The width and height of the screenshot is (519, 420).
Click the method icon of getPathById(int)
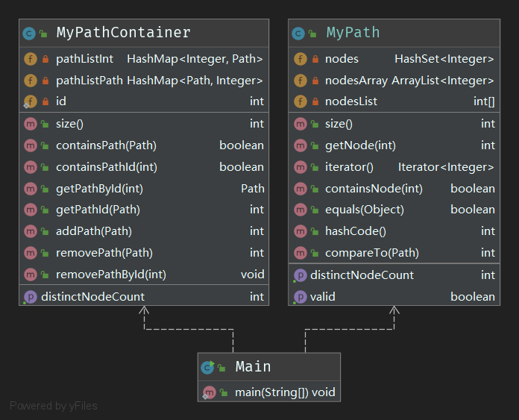31,189
